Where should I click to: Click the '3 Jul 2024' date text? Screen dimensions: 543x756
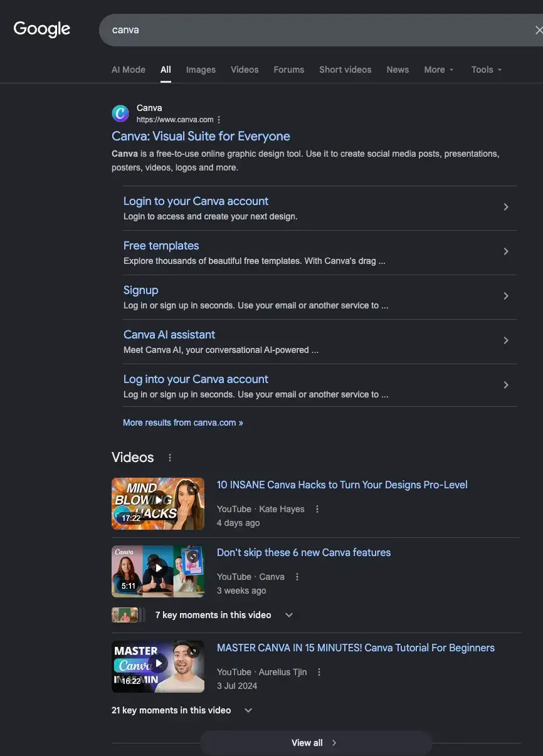coord(237,686)
